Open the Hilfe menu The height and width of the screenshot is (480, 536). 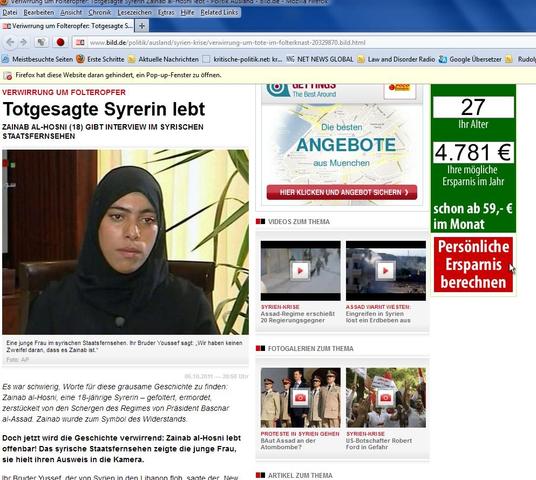[187, 13]
